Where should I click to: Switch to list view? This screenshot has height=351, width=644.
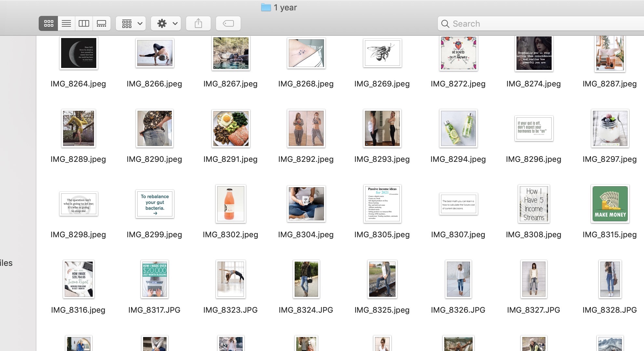(x=66, y=23)
